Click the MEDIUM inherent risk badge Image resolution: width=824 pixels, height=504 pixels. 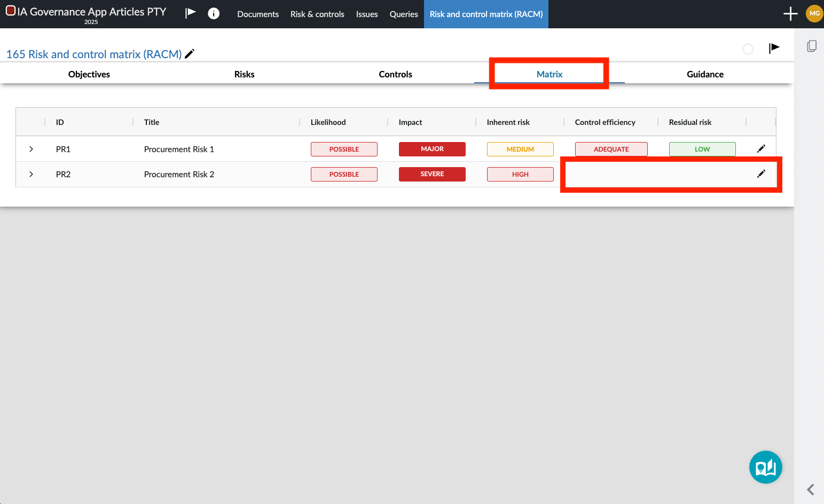pos(520,149)
